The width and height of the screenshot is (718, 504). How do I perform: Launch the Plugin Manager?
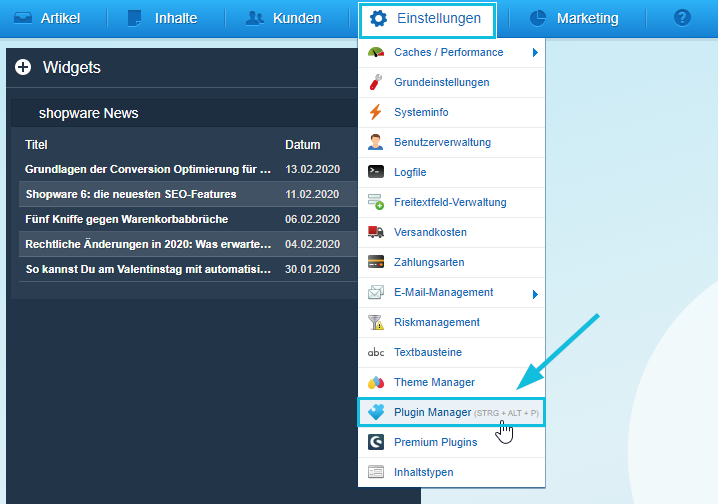451,412
